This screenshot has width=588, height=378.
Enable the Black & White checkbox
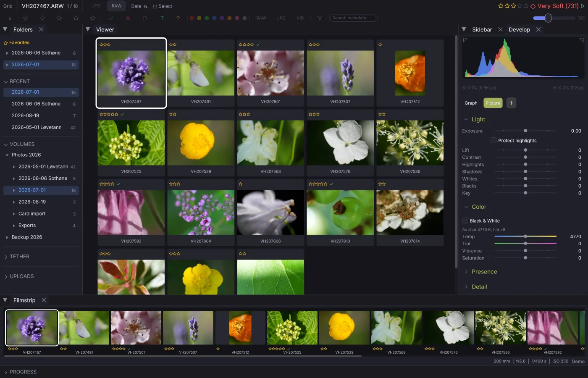pos(465,220)
